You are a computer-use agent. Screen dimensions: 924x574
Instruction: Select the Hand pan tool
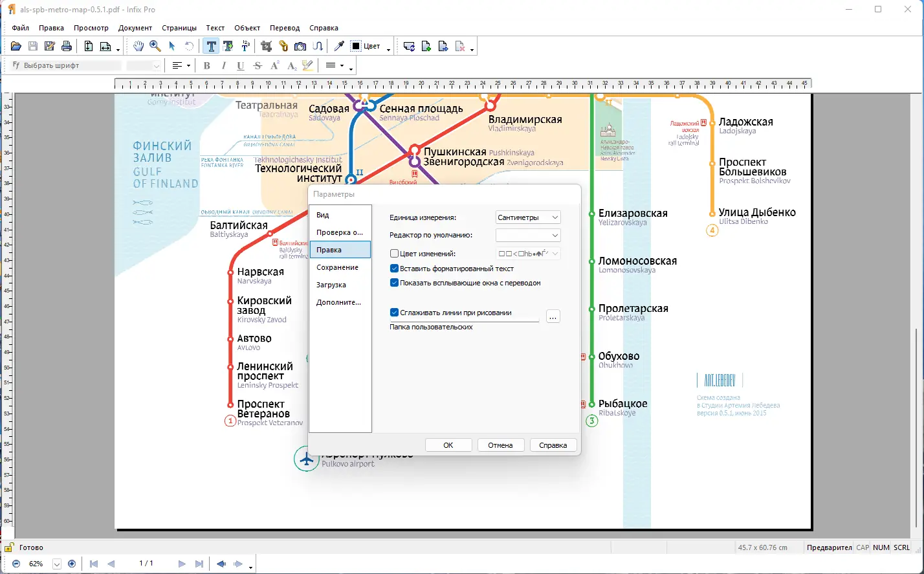coord(138,46)
